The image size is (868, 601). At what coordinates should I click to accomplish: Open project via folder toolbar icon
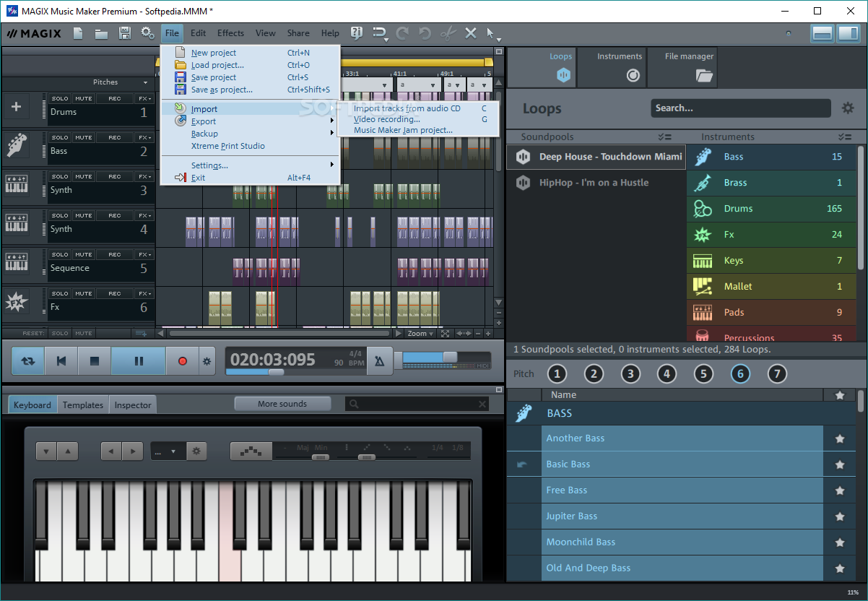point(101,33)
